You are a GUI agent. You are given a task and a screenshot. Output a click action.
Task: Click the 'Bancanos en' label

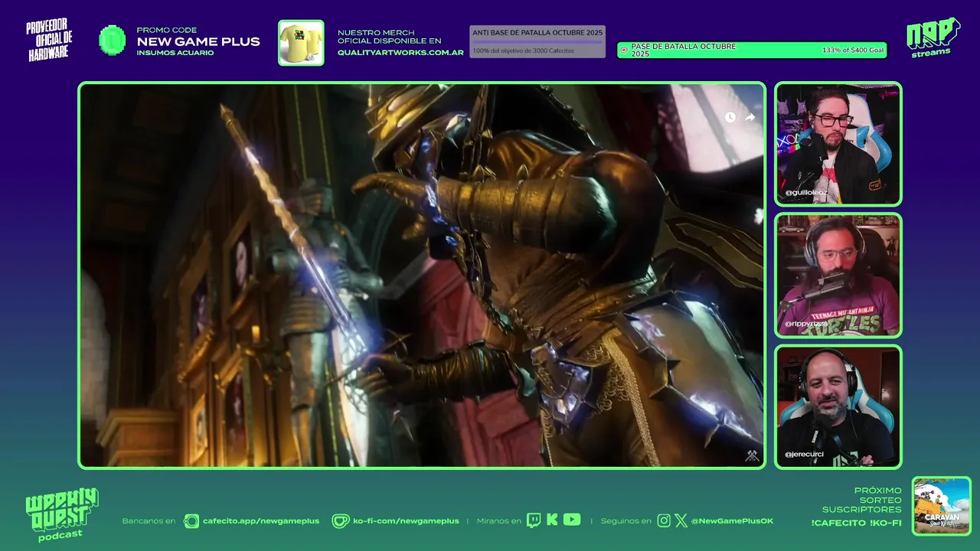[x=149, y=521]
